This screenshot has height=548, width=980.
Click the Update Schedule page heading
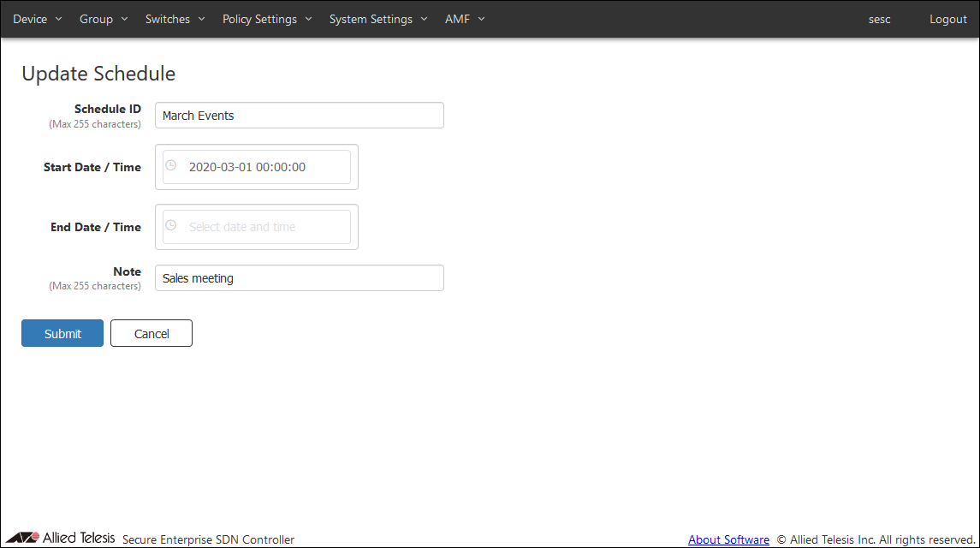click(x=98, y=74)
